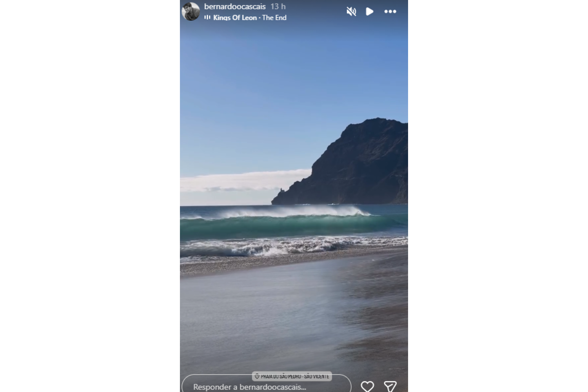Open bernardoocascais profile picture avatar

pyautogui.click(x=191, y=11)
